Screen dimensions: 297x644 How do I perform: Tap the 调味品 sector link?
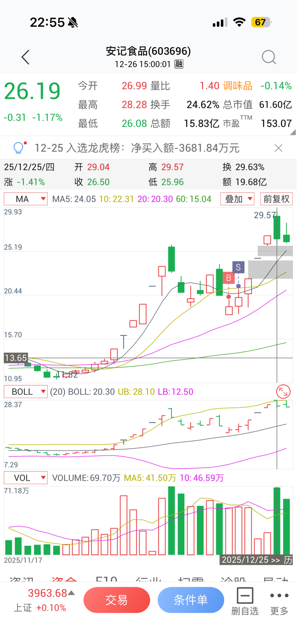click(x=238, y=86)
